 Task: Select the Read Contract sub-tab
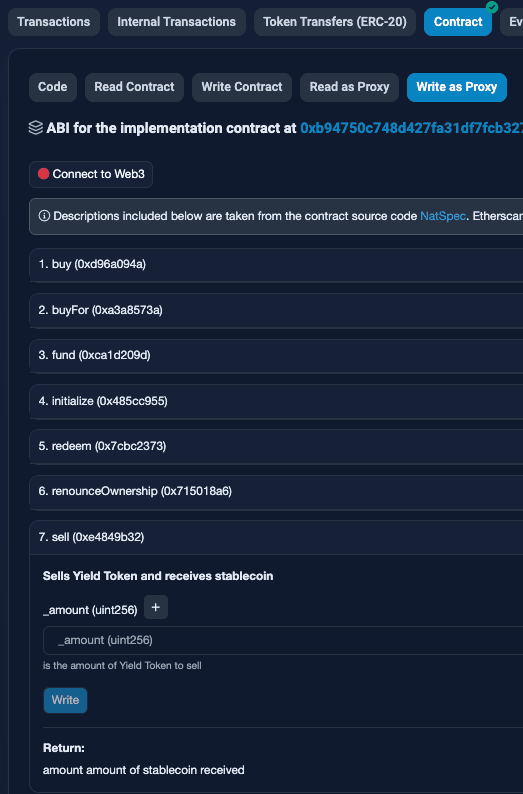point(134,87)
